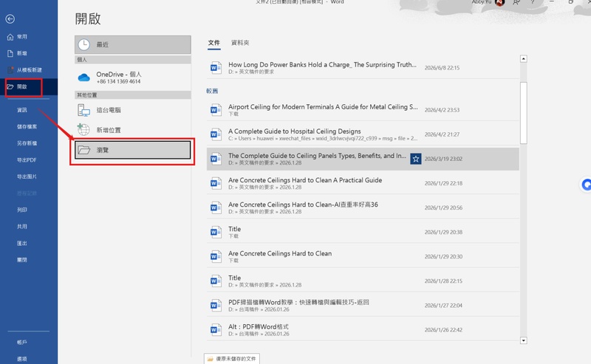Choose the OneDrive - 個人 cloud location

(133, 78)
